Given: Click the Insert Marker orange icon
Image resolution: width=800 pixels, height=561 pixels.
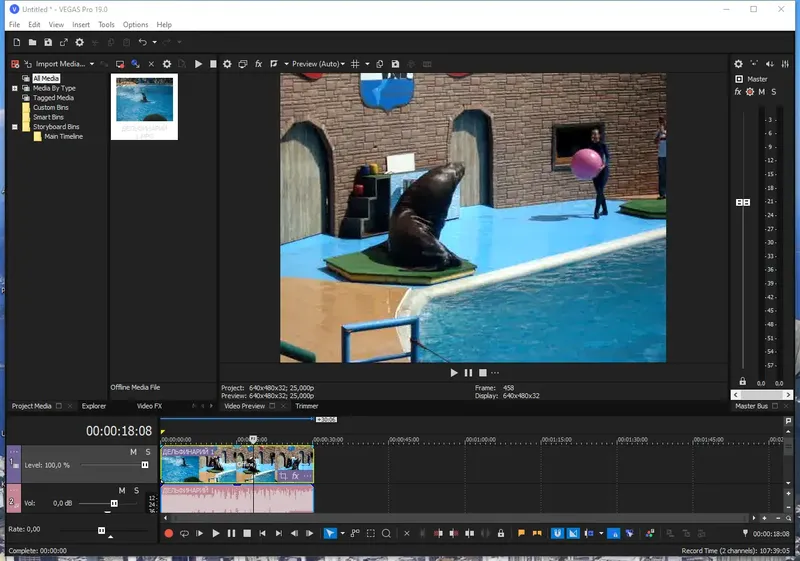Looking at the screenshot, I should [521, 534].
